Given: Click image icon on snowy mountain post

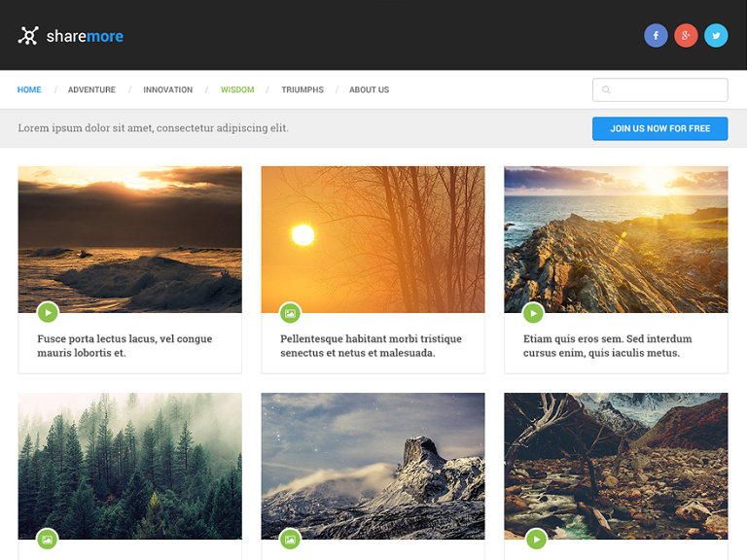Looking at the screenshot, I should (x=290, y=539).
